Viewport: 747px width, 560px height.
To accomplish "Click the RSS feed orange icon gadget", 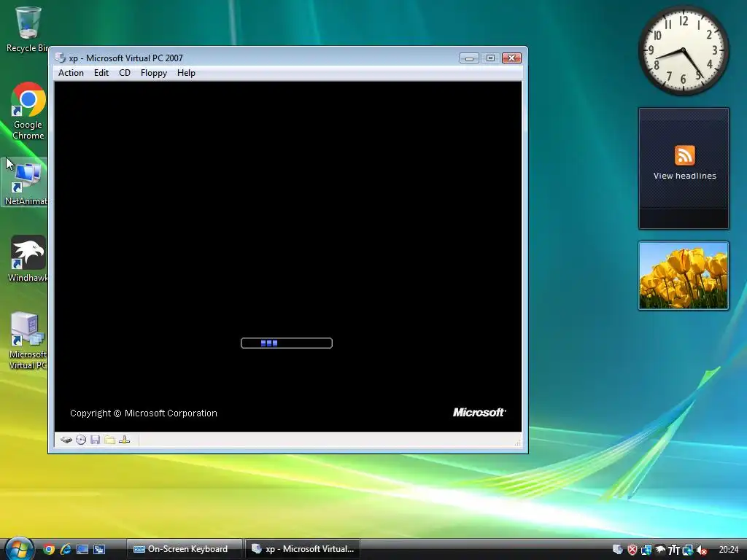I will pyautogui.click(x=684, y=155).
